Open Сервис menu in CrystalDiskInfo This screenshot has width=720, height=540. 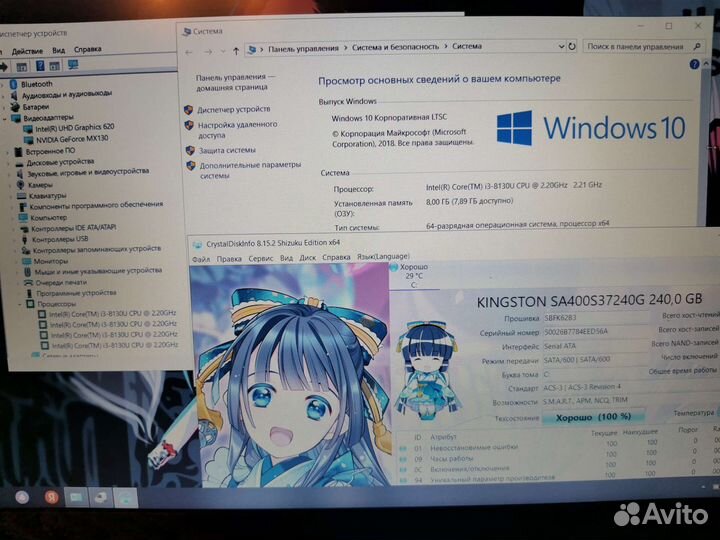261,259
